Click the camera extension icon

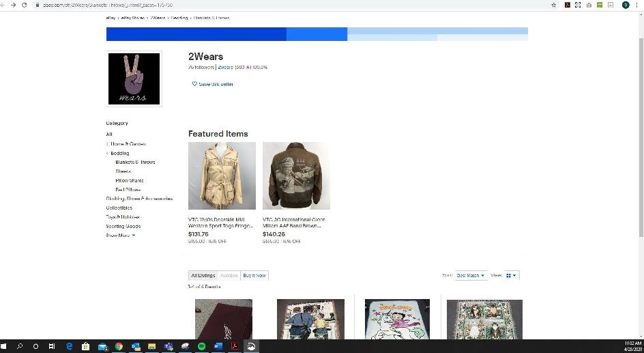click(589, 5)
